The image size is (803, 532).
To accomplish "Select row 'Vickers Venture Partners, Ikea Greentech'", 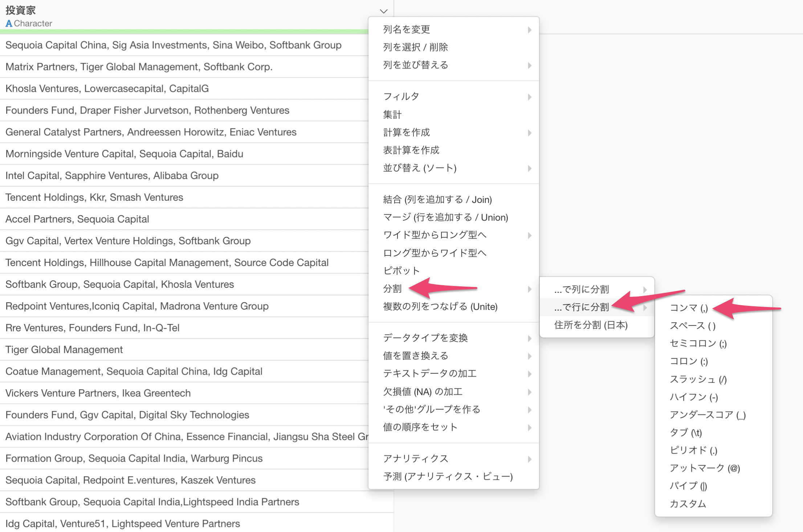I will point(184,393).
